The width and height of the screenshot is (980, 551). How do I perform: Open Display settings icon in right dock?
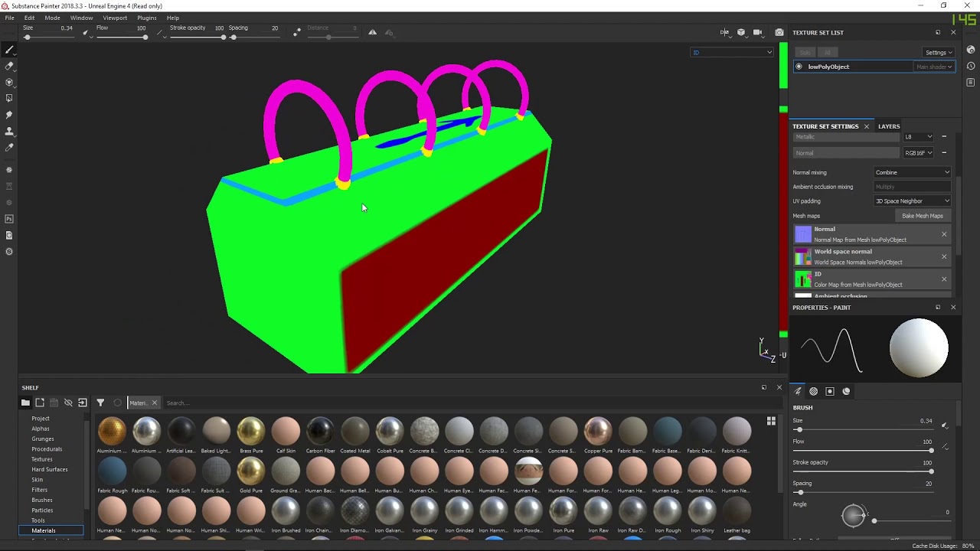tap(971, 50)
